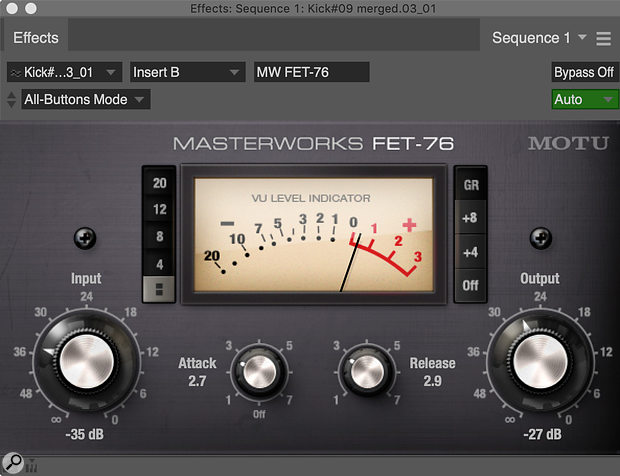Click the preset stepper arrows beside All-Buttons Mode
Screen dimensions: 620x476
pos(11,99)
